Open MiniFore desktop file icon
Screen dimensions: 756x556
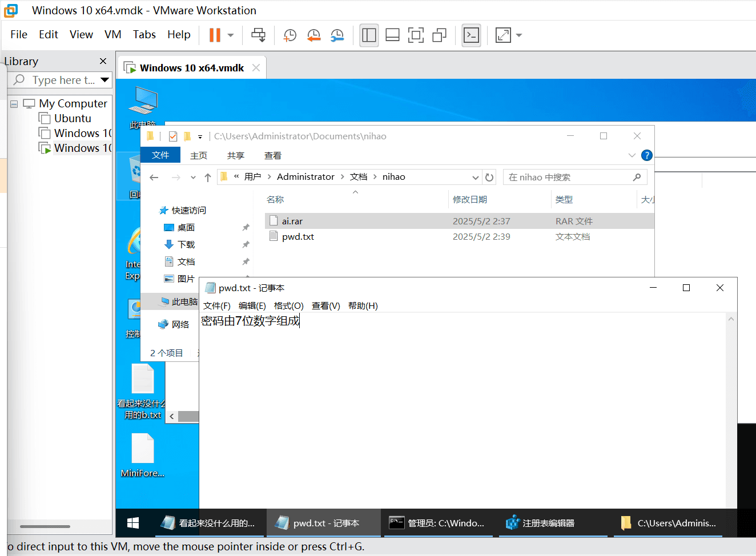pyautogui.click(x=143, y=456)
